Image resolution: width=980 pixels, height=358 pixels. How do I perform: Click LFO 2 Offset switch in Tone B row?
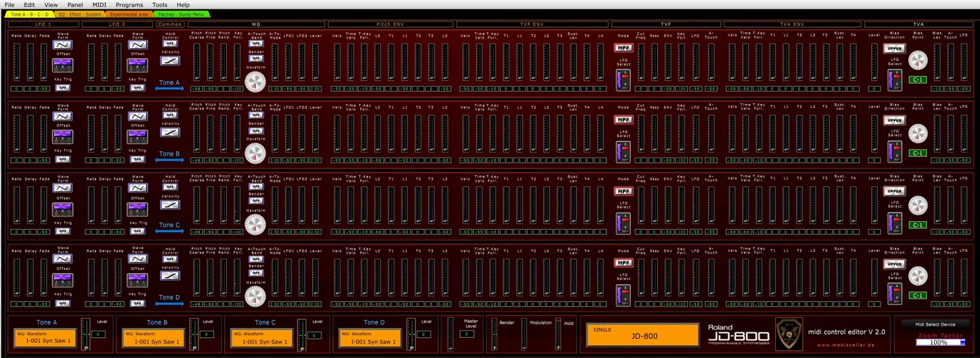pos(137,137)
